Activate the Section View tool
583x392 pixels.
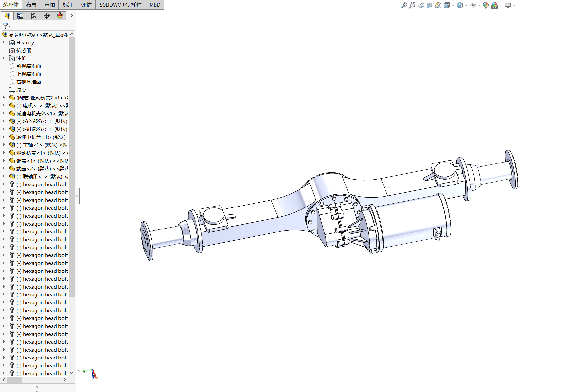(430, 5)
